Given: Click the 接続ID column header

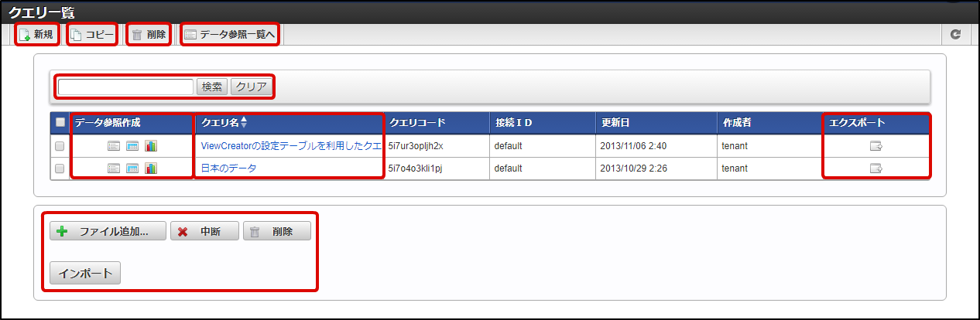Looking at the screenshot, I should click(x=543, y=122).
